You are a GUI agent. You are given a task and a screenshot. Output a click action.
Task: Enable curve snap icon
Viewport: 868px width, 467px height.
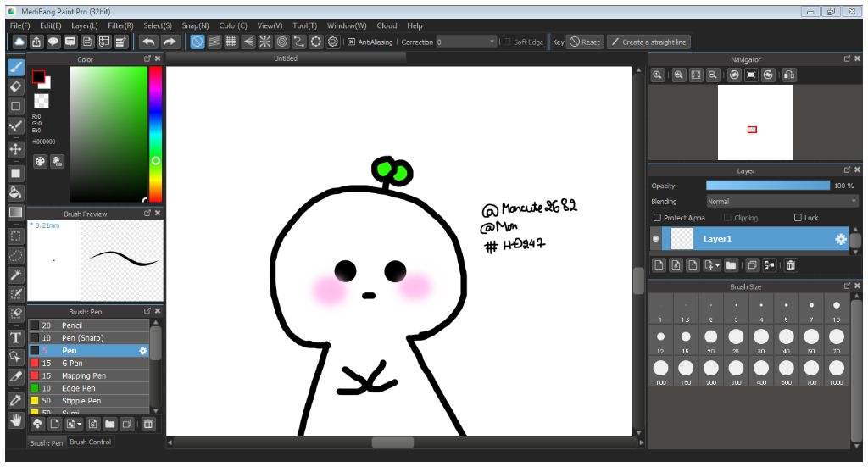point(299,42)
